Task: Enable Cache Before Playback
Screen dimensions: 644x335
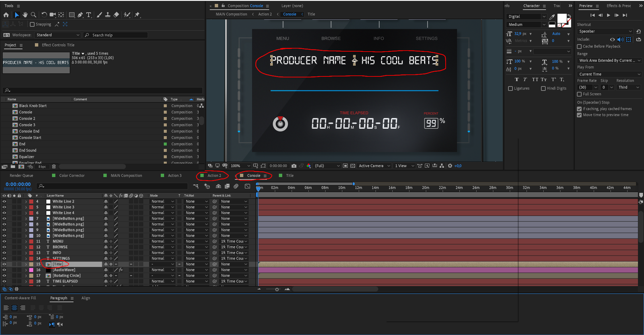Action: pos(580,46)
